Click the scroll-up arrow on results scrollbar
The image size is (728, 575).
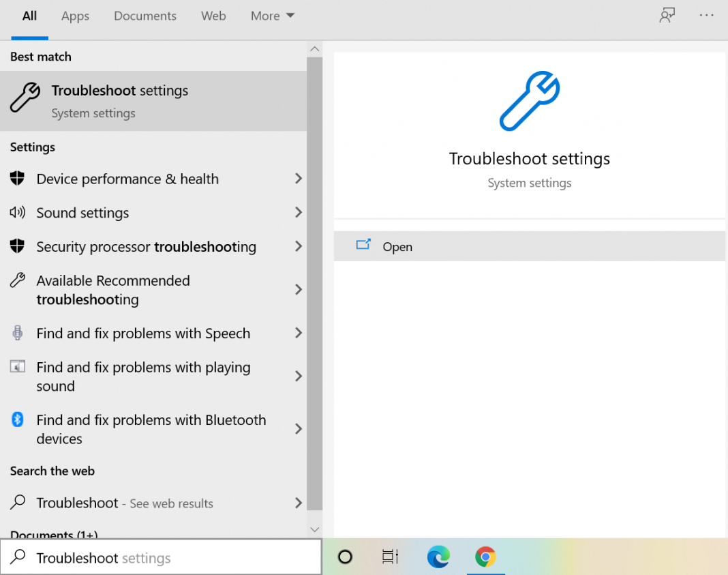pos(314,48)
